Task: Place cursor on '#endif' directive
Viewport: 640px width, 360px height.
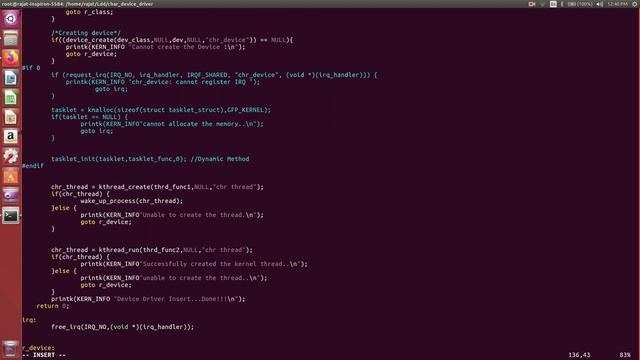Action: 33,166
